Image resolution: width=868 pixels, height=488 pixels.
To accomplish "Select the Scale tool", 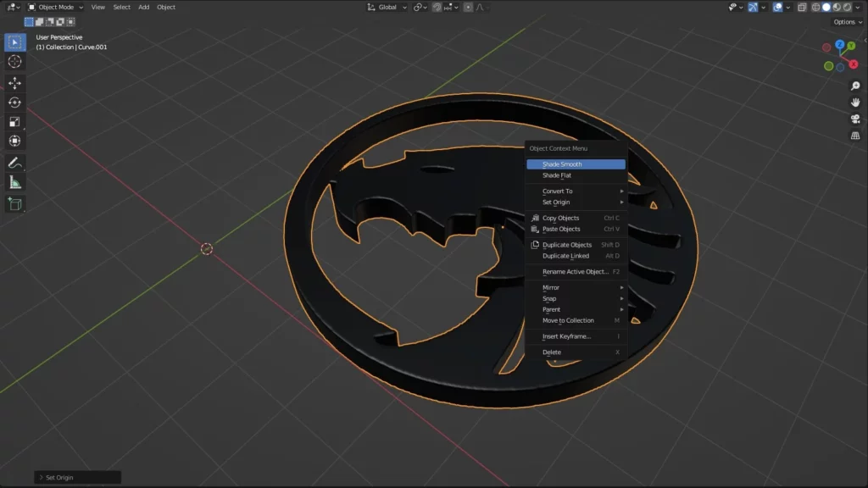I will coord(15,122).
